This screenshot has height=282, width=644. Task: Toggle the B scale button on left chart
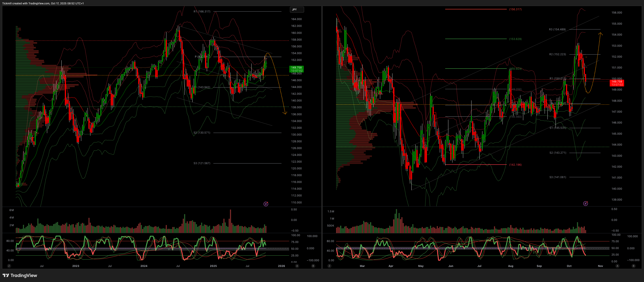[313, 266]
